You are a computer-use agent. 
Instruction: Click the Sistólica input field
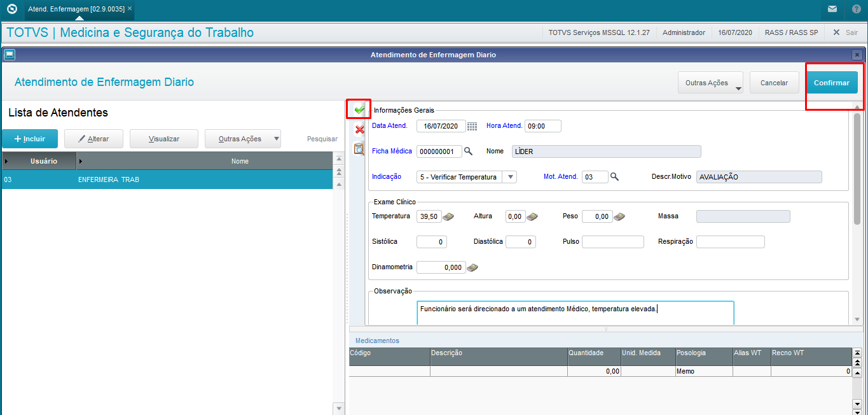(432, 242)
